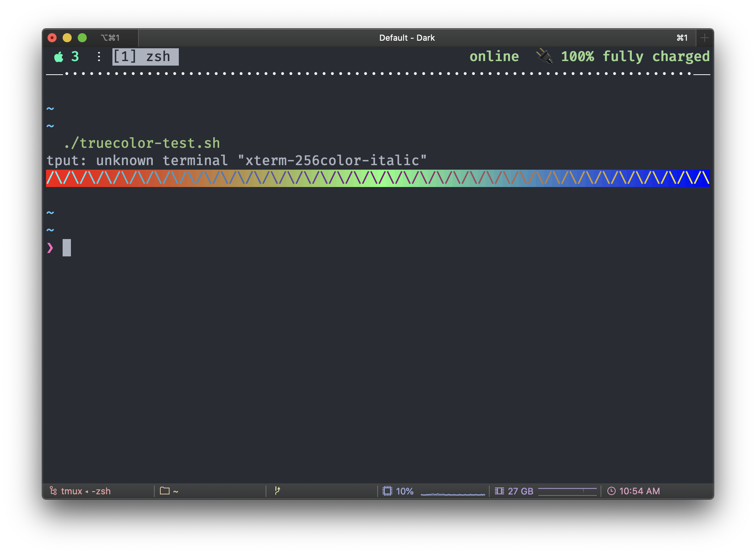Click the rainbow truecolor gradient bar
756x555 pixels.
tap(377, 178)
